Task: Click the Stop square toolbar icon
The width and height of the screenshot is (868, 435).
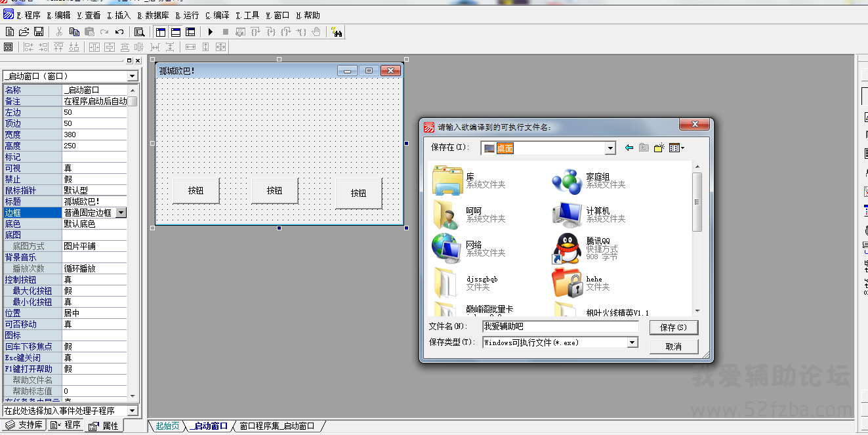Action: pyautogui.click(x=226, y=31)
